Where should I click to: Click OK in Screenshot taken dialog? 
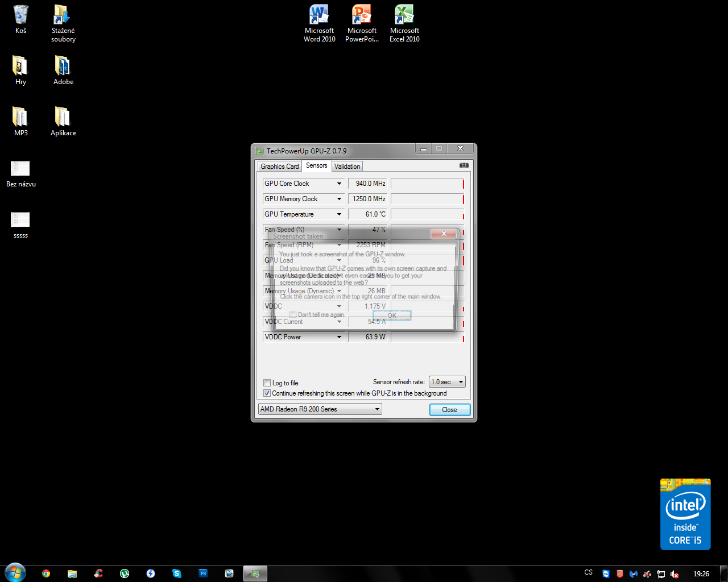[392, 315]
